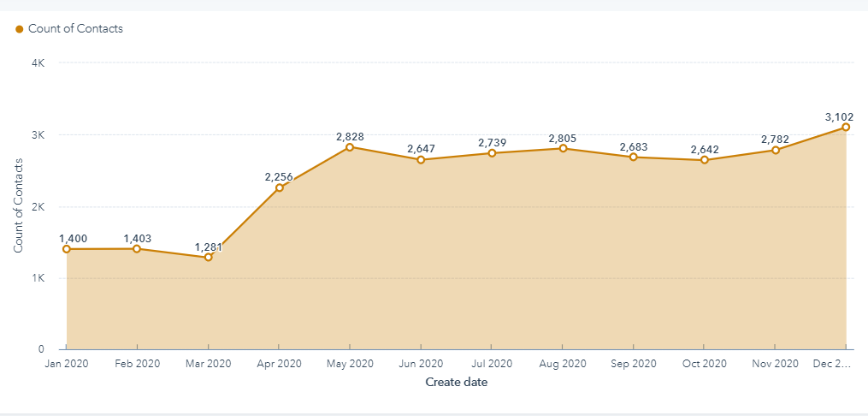Click the Jun 2020 data point marker
Viewport: 868px width, 416px height.
[x=421, y=160]
